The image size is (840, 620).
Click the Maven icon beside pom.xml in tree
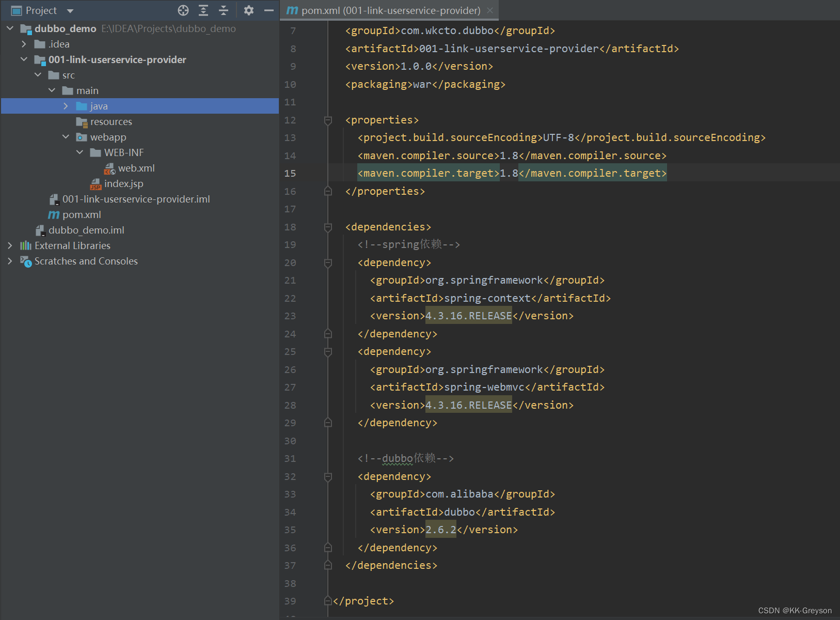click(x=54, y=214)
